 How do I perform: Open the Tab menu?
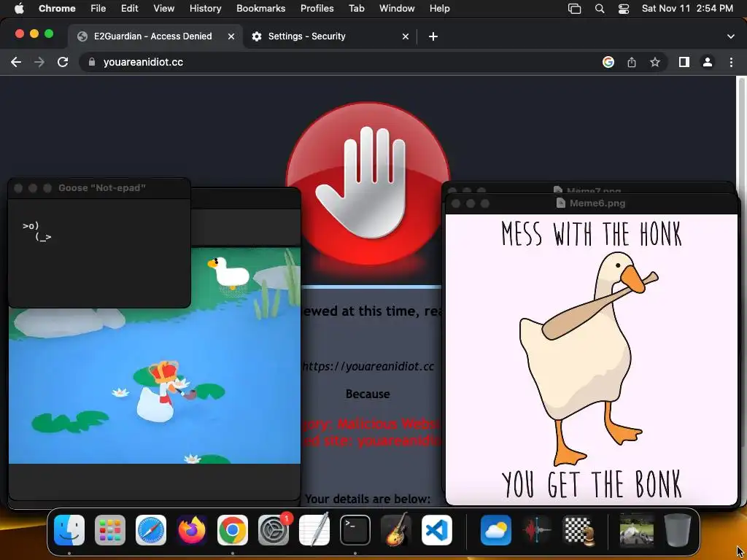coord(356,9)
